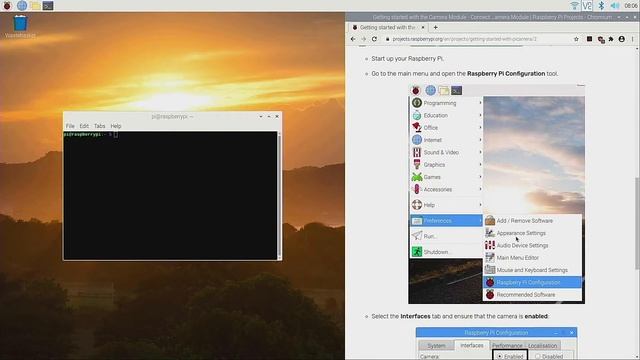Close the terminal window
640x360 pixels.
[277, 116]
